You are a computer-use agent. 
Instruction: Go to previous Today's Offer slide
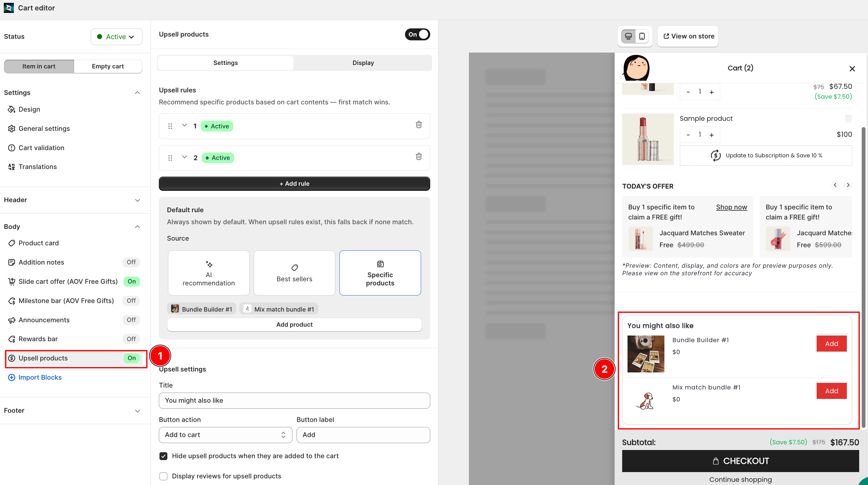tap(835, 185)
